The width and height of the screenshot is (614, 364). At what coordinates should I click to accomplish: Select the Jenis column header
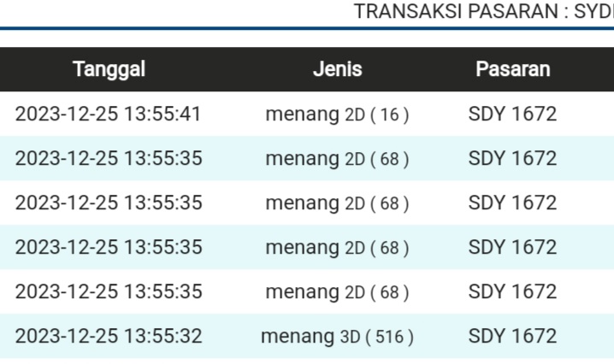(337, 69)
